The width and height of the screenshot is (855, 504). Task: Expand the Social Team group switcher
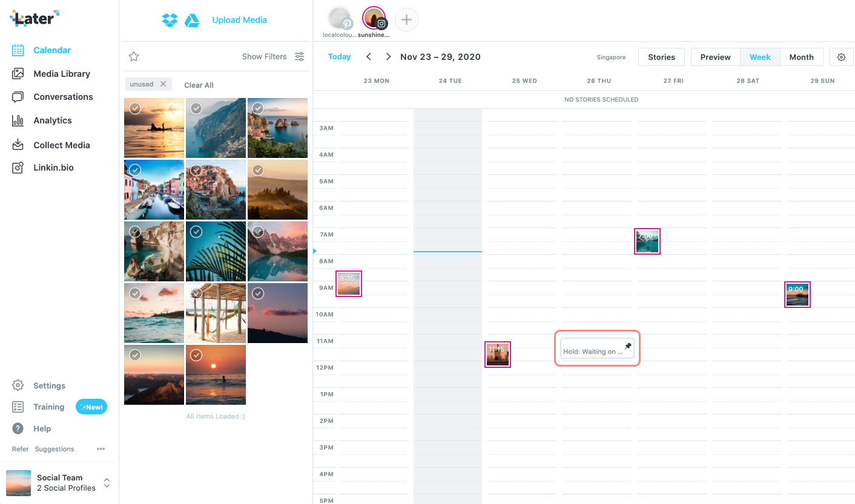tap(107, 483)
